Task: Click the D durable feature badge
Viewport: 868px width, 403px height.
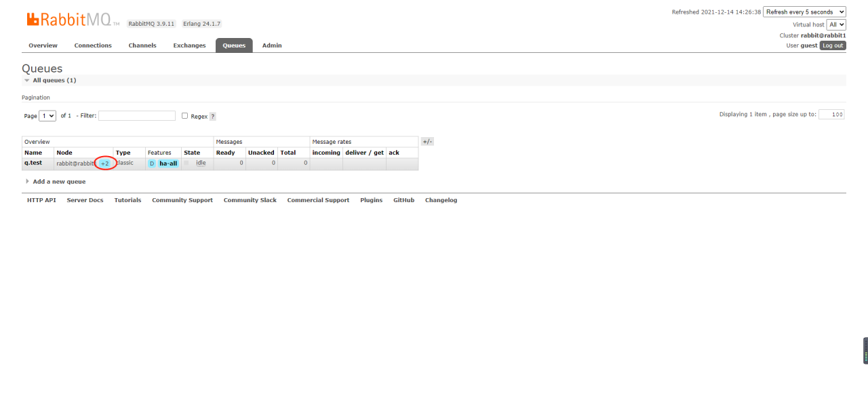Action: point(152,164)
